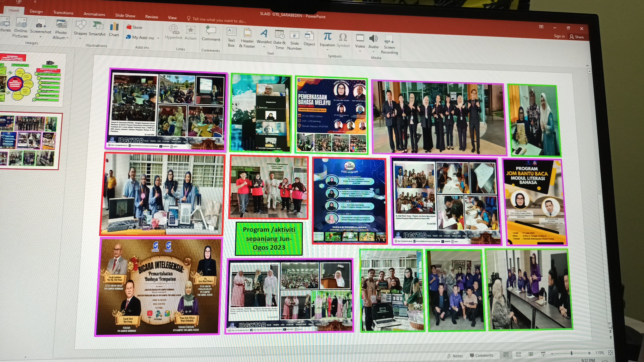Switch to Normal view in status bar
644x362 pixels.
[x=506, y=354]
